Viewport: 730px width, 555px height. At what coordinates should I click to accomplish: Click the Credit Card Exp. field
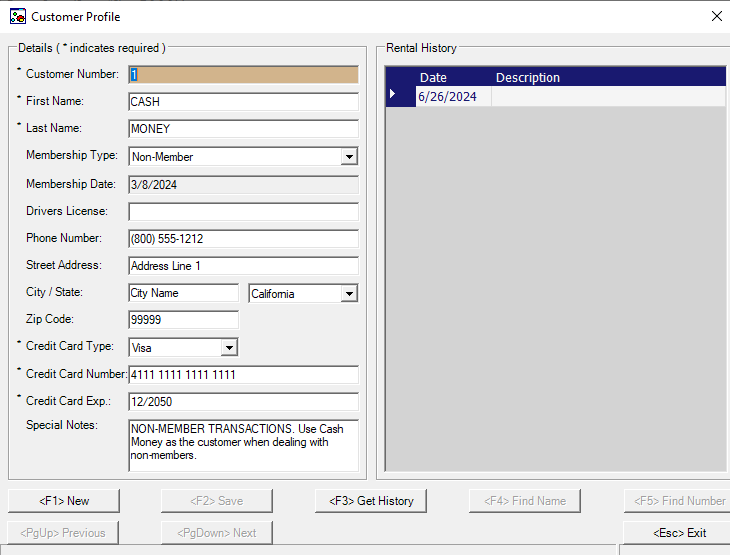click(243, 401)
